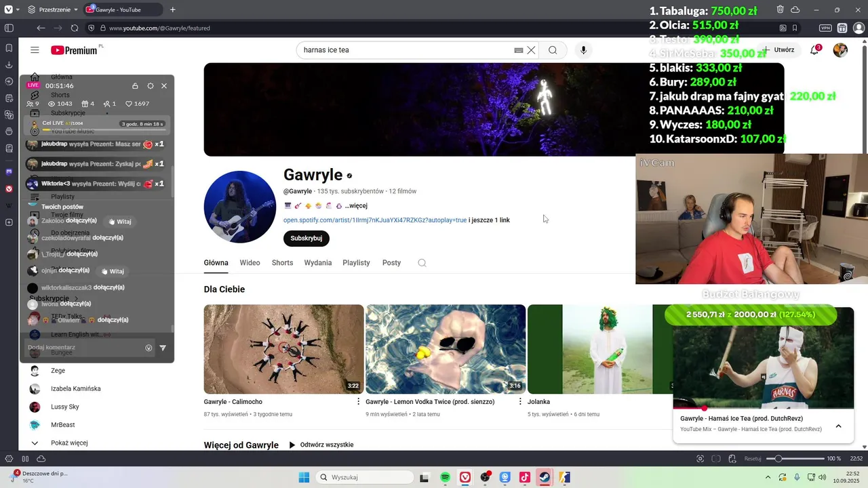The height and width of the screenshot is (488, 868).
Task: Toggle the status bar pause-tiling icon
Action: pyautogui.click(x=25, y=459)
